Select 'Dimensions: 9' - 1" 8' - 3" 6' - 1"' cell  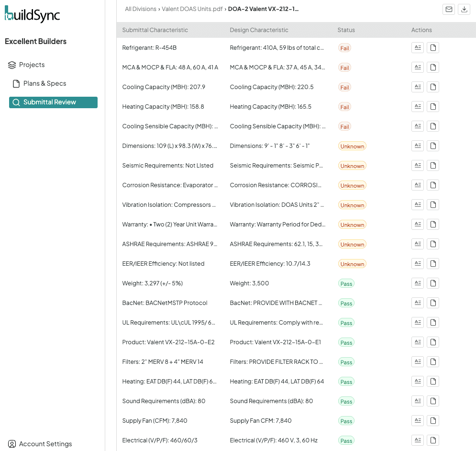pos(269,146)
